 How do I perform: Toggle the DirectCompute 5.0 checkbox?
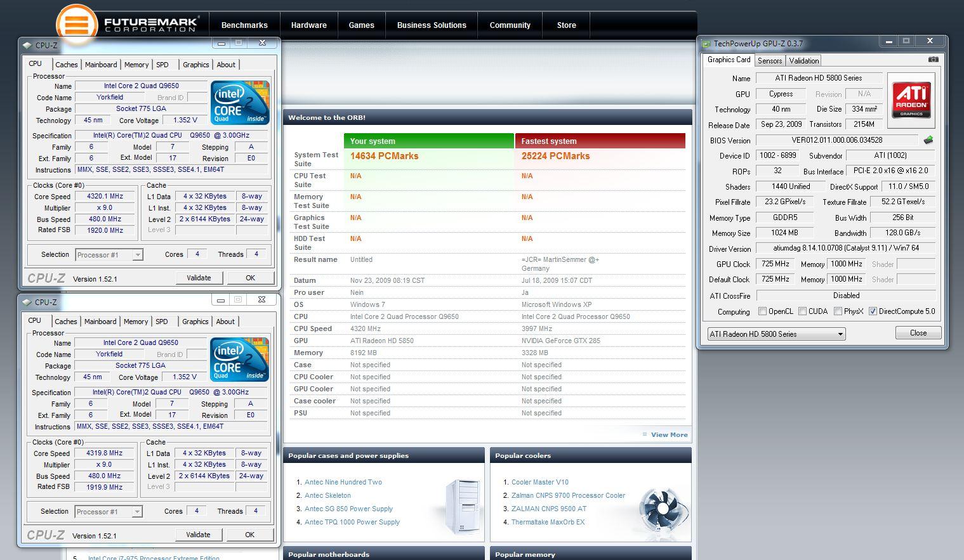[873, 311]
